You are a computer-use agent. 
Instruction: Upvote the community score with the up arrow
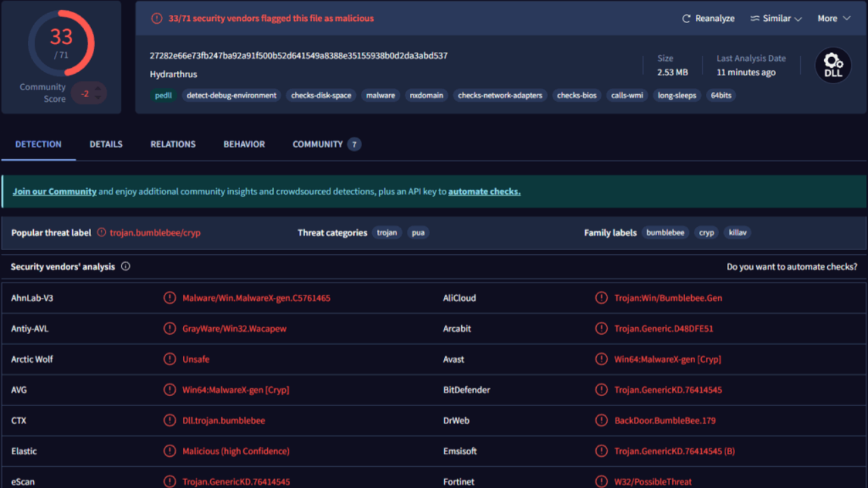tap(99, 88)
